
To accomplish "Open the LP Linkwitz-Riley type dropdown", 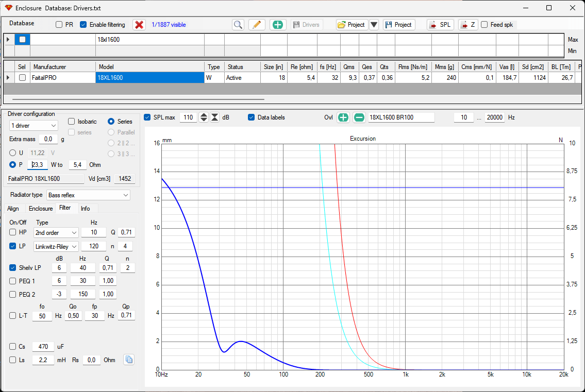I will tap(56, 247).
